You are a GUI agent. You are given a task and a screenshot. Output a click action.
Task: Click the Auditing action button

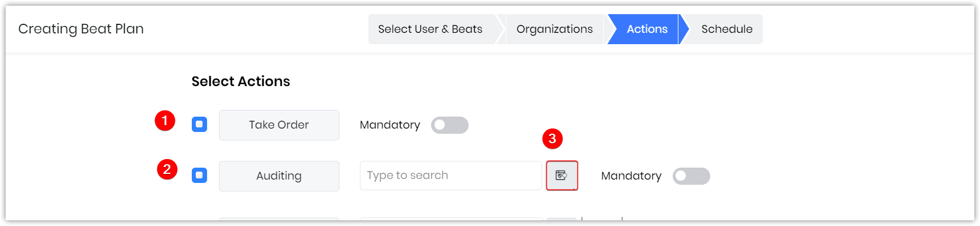(279, 176)
